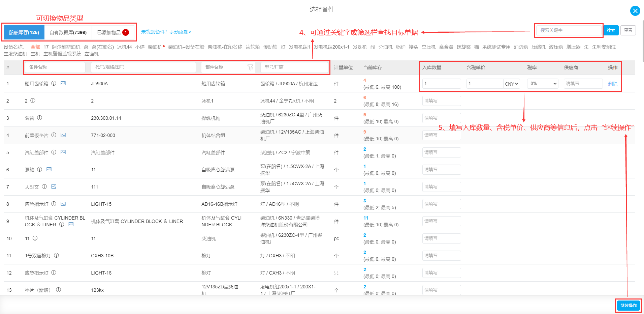View image icon for 大副文
The width and height of the screenshot is (644, 314).
click(x=54, y=187)
